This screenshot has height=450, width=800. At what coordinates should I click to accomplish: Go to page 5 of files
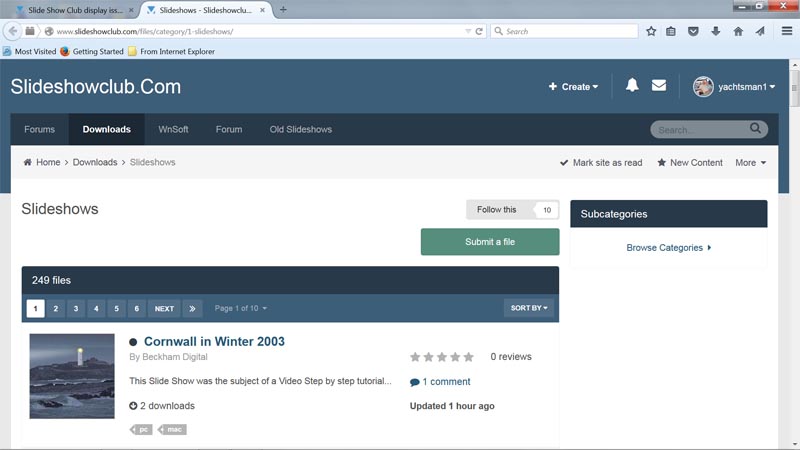click(x=116, y=308)
